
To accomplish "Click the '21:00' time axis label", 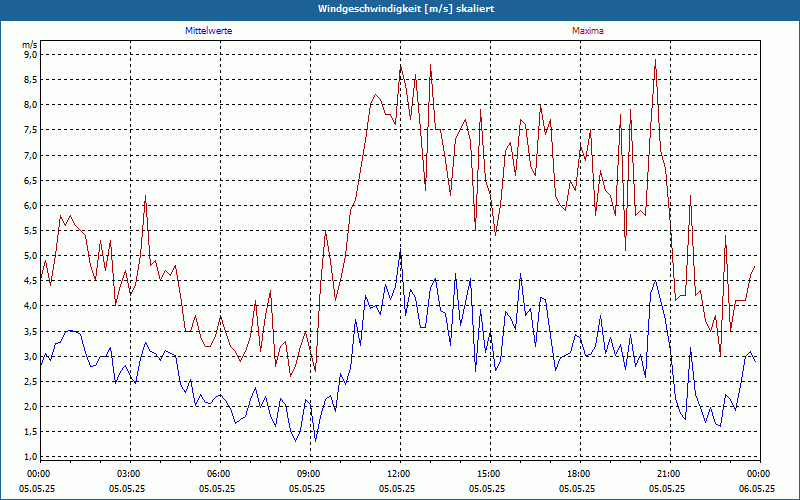I will tap(670, 474).
